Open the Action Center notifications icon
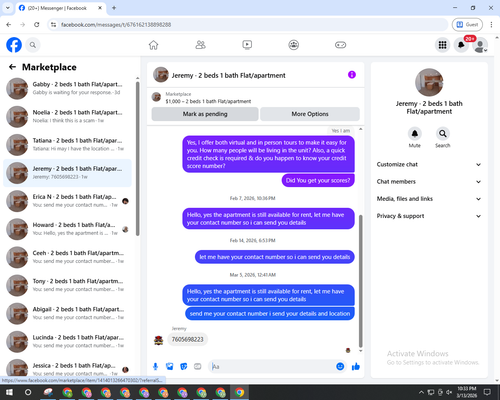The width and height of the screenshot is (500, 400). point(487,392)
